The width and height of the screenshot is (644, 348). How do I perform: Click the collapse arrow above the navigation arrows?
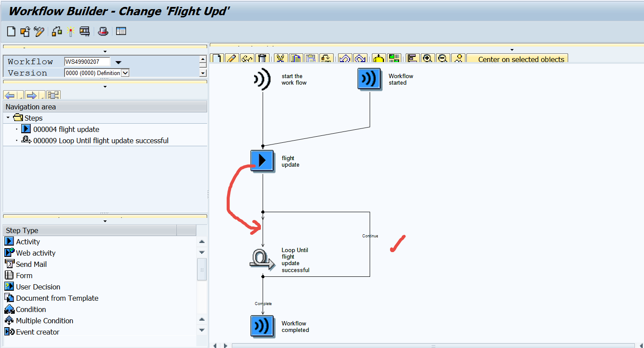(x=105, y=86)
